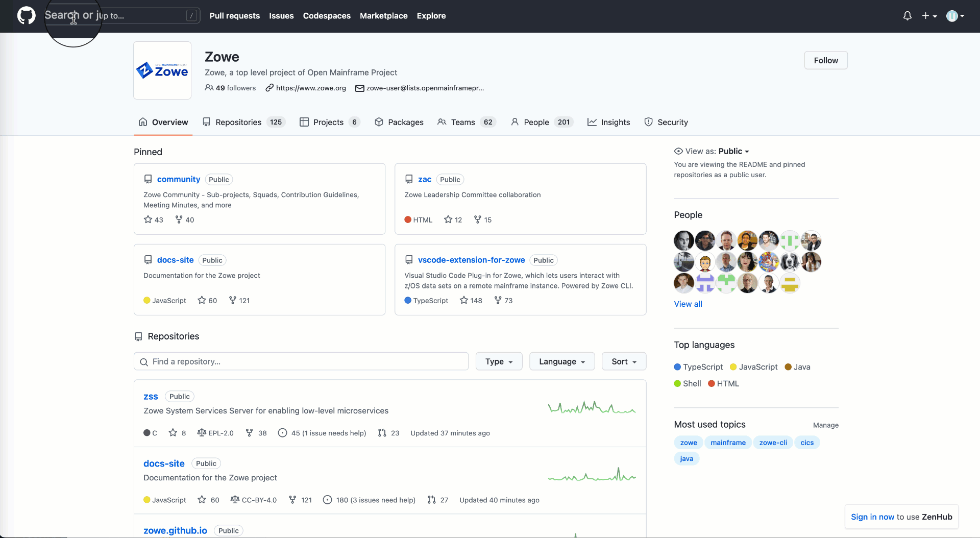This screenshot has width=980, height=538.
Task: Open the Type filter dropdown
Action: click(x=498, y=361)
